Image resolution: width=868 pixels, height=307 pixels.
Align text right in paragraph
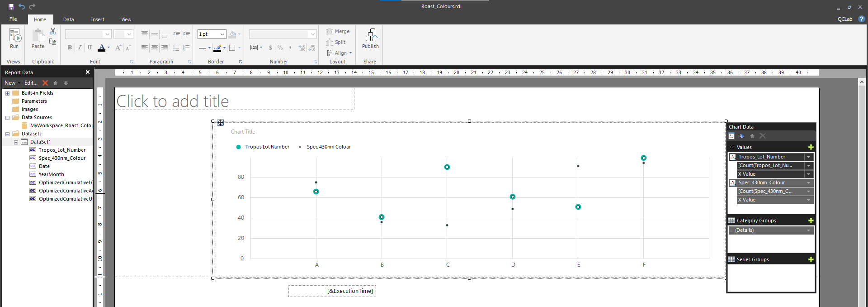tap(165, 48)
